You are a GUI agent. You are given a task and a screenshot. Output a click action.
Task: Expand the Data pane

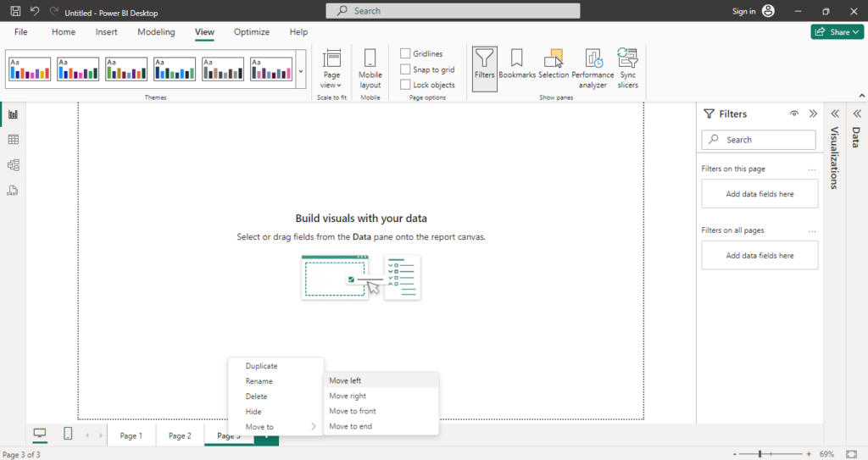pyautogui.click(x=857, y=114)
